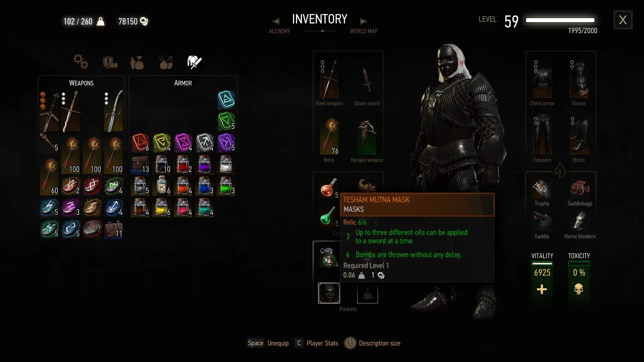Click the red armor glyph stack of six

point(140,142)
